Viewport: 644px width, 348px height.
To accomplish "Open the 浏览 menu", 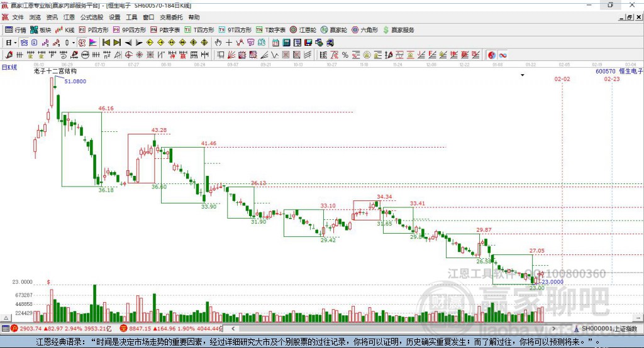I will [x=35, y=17].
